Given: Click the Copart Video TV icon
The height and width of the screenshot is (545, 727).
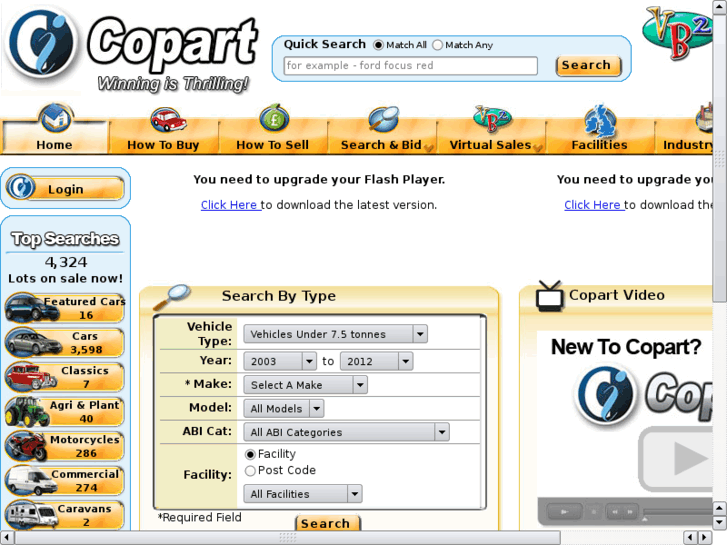Looking at the screenshot, I should (549, 296).
